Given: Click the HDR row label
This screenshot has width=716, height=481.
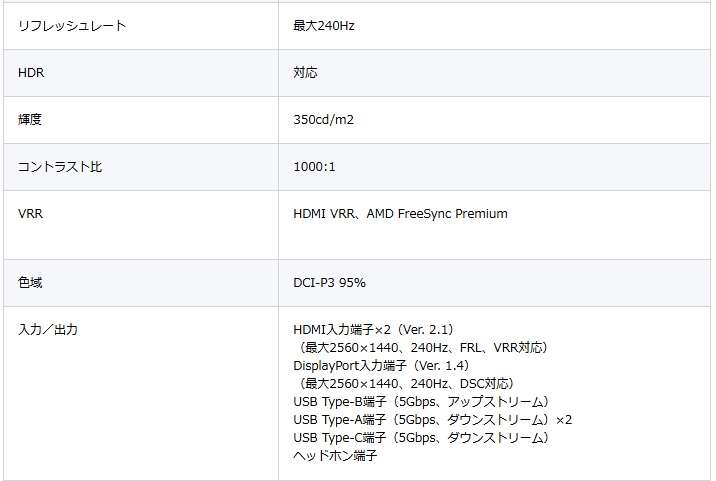Looking at the screenshot, I should 31,73.
